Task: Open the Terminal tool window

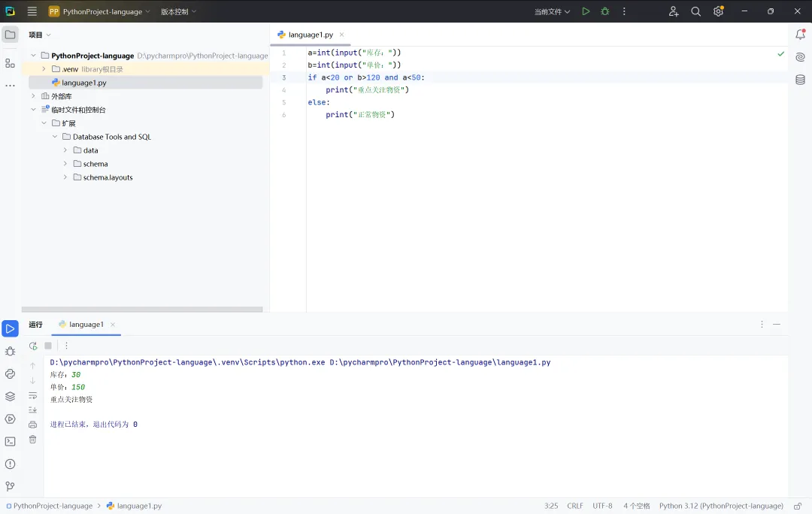Action: [x=10, y=442]
